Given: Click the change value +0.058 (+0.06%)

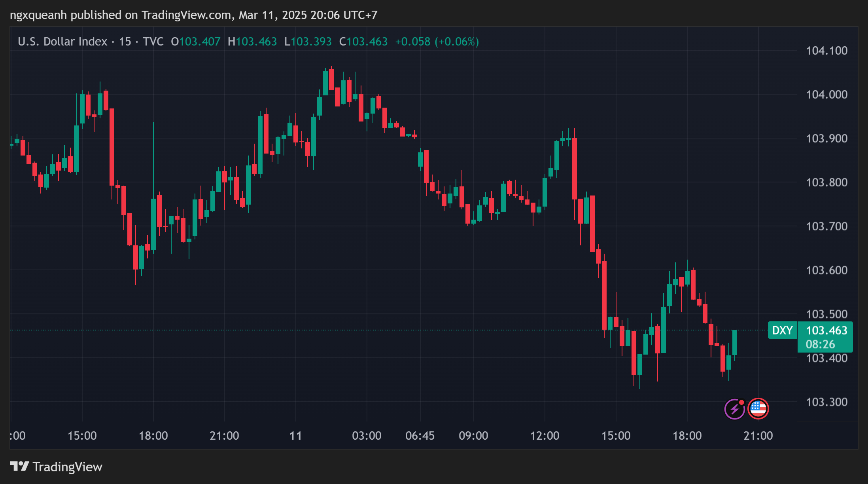Looking at the screenshot, I should (437, 42).
